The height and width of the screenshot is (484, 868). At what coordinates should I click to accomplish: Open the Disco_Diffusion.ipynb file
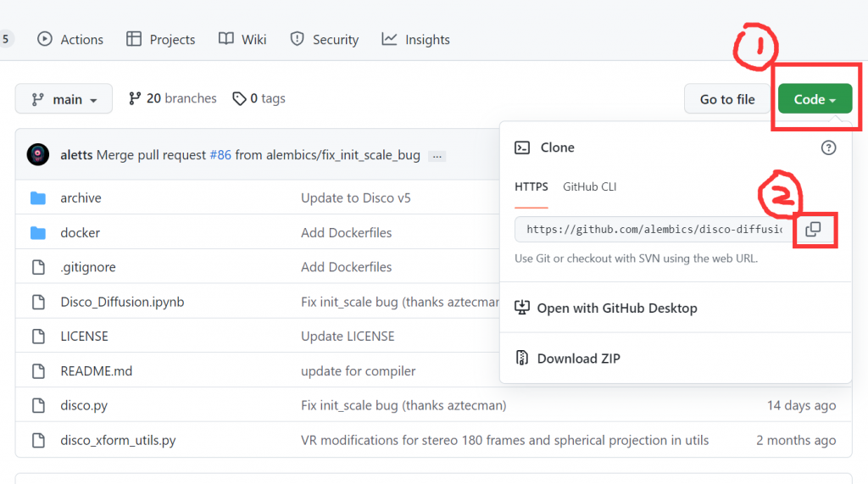(x=122, y=302)
